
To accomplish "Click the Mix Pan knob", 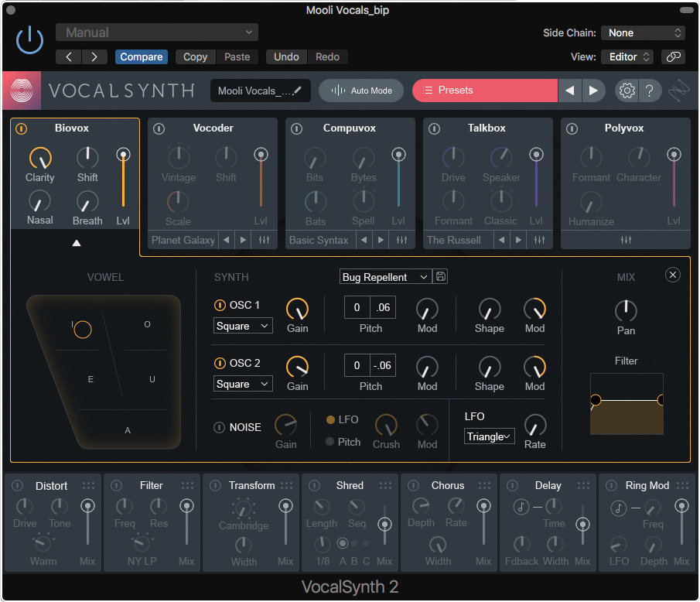I will (x=626, y=311).
